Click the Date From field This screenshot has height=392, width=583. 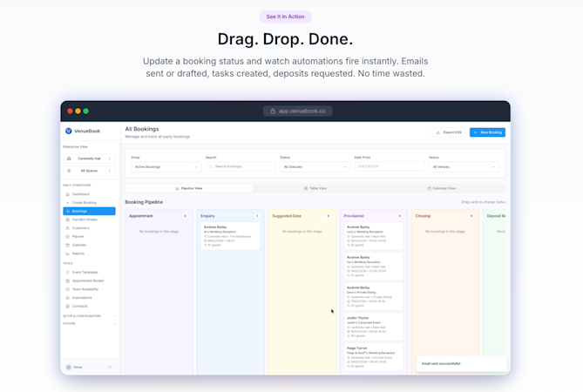(x=390, y=166)
